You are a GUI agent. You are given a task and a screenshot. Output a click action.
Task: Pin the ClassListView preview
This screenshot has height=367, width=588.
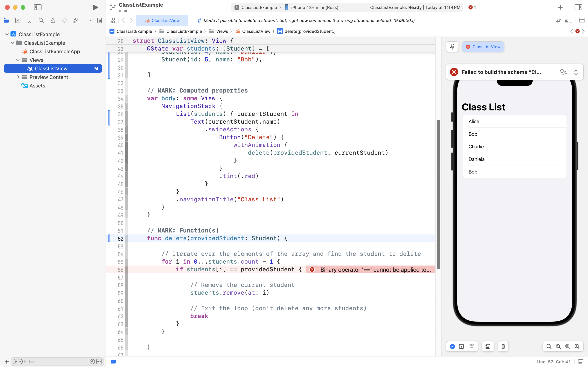pos(452,47)
